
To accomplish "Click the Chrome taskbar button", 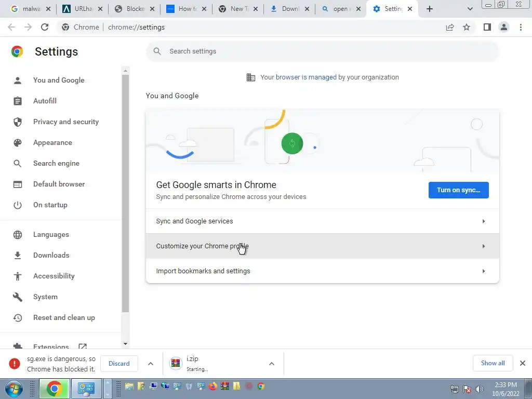I will click(x=55, y=389).
